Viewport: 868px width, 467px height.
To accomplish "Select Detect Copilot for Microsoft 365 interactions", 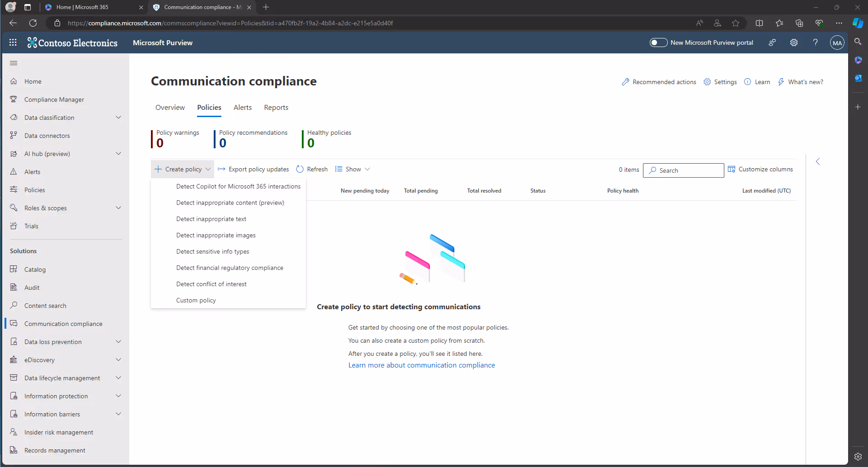I will 238,186.
